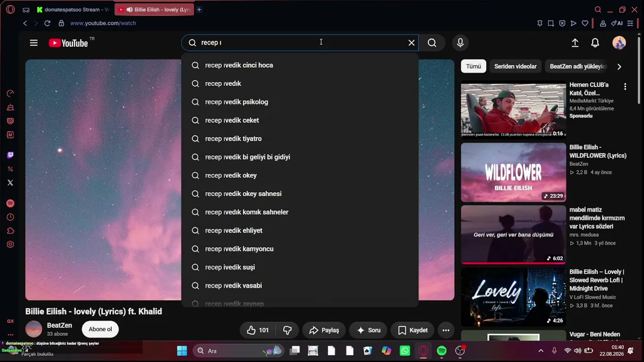This screenshot has width=644, height=362.
Task: Open the YouTube notifications bell
Action: [595, 43]
